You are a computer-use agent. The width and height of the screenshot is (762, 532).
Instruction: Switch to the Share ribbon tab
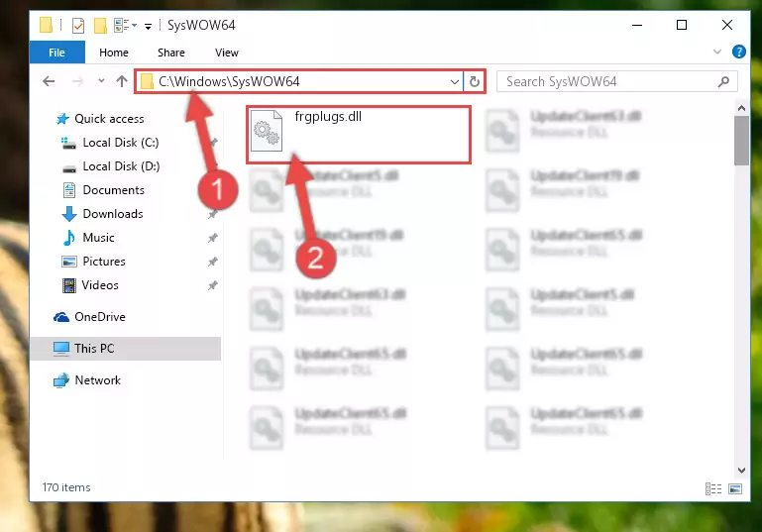point(171,53)
